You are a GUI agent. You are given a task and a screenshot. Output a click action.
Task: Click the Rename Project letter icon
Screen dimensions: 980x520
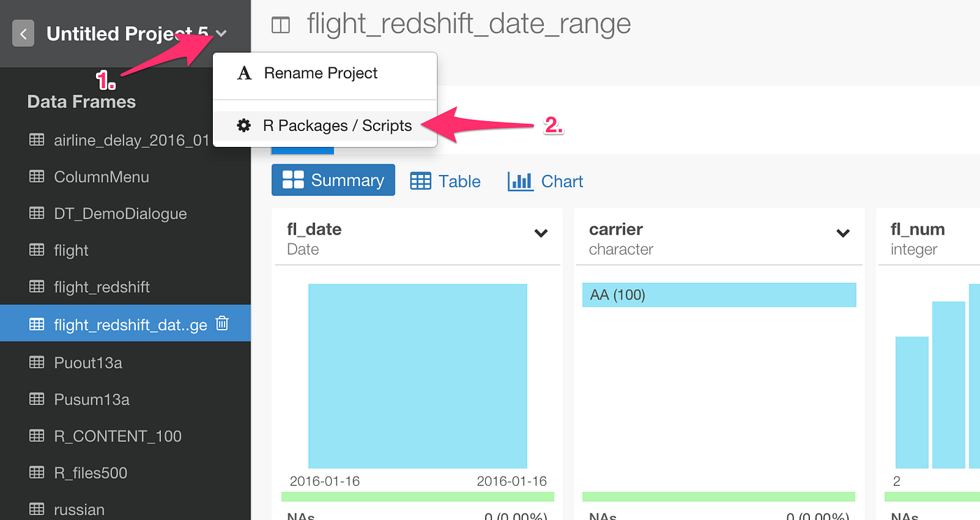pos(244,73)
